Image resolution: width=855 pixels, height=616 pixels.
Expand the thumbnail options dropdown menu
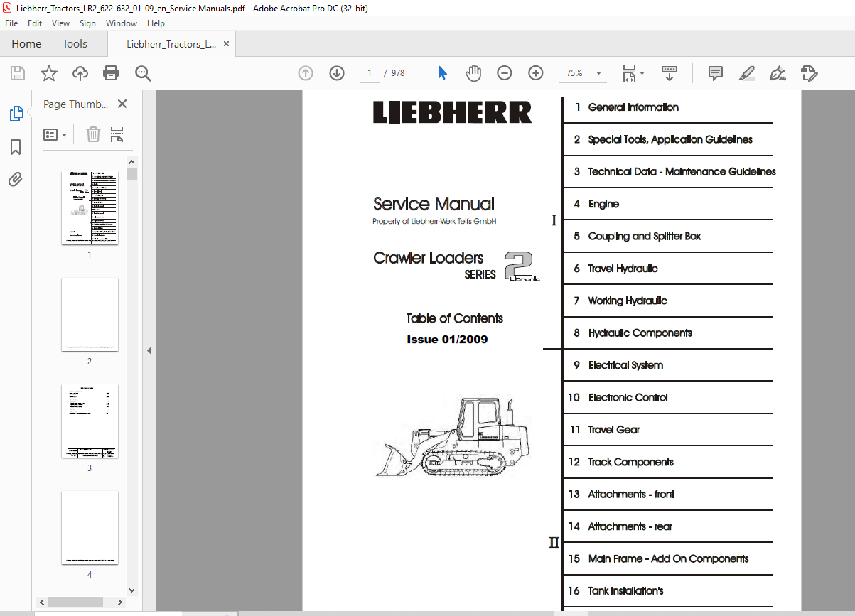(x=55, y=134)
